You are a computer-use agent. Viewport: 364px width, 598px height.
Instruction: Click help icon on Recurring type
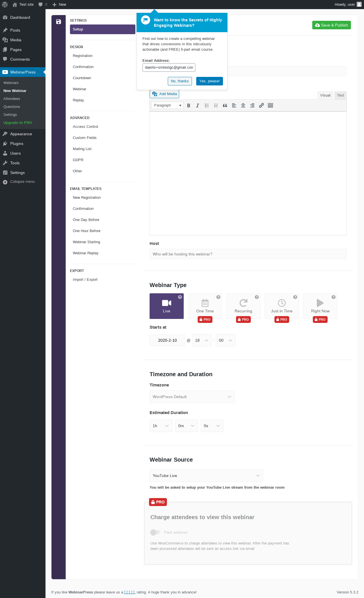[257, 297]
